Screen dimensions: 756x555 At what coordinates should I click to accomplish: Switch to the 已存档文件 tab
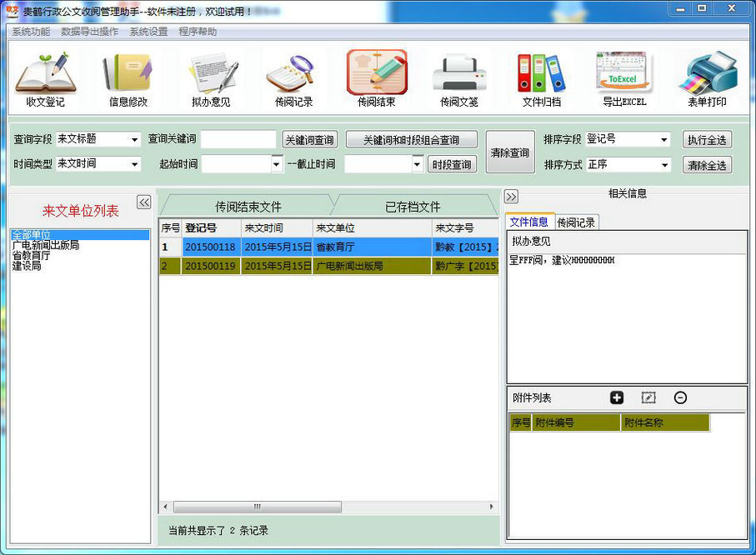[413, 207]
